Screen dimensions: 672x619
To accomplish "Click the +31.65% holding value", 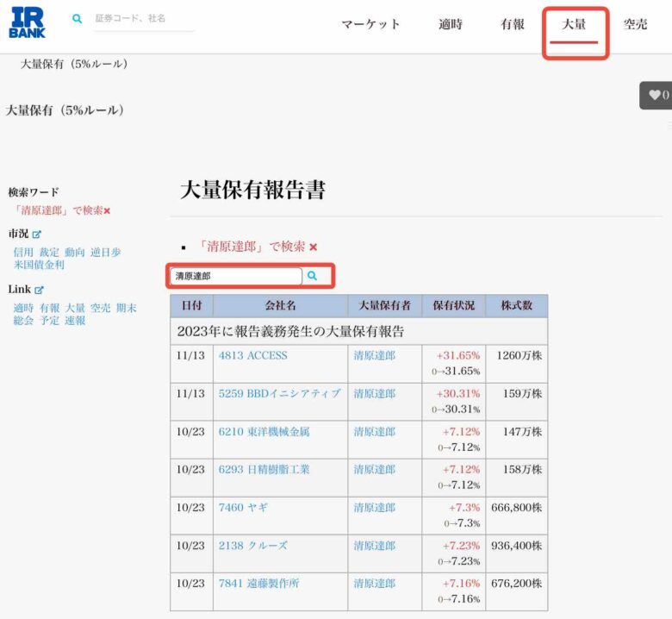I will [x=458, y=355].
